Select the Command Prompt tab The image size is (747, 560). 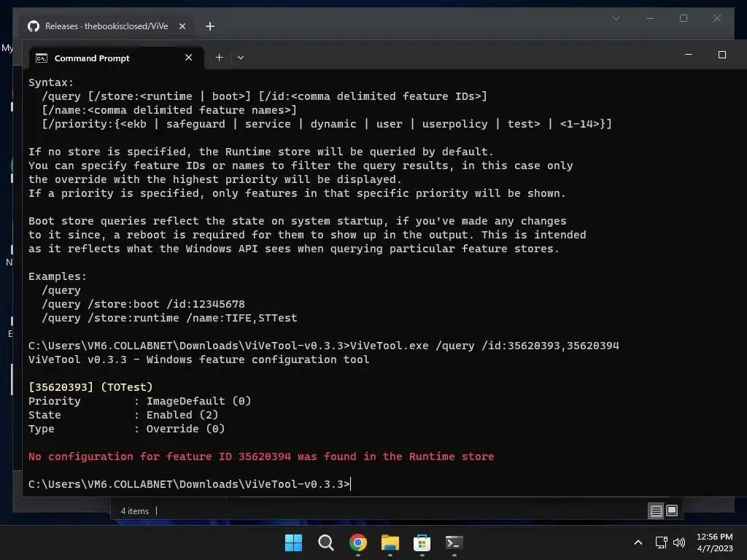pyautogui.click(x=117, y=58)
